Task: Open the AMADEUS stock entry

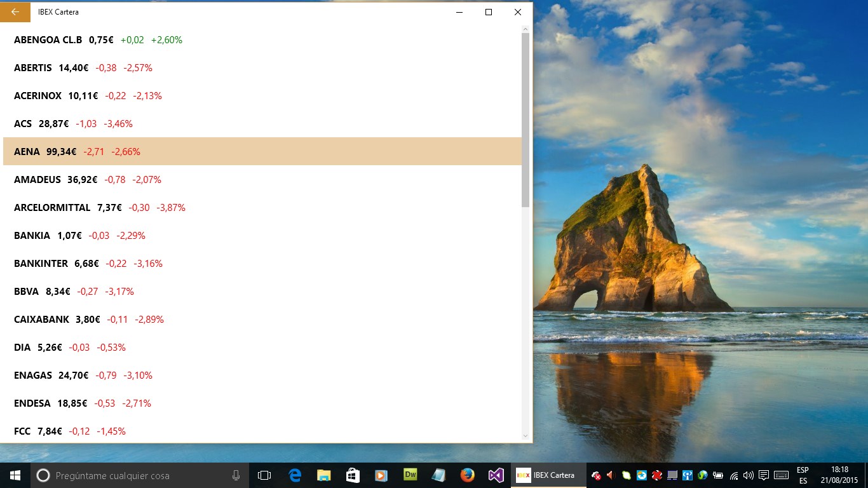Action: 262,179
